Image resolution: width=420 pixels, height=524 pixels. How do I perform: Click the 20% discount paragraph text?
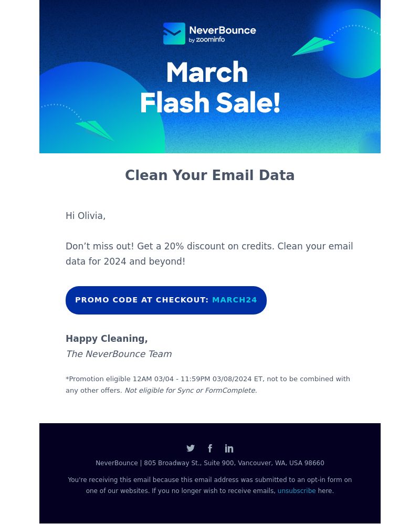click(209, 254)
